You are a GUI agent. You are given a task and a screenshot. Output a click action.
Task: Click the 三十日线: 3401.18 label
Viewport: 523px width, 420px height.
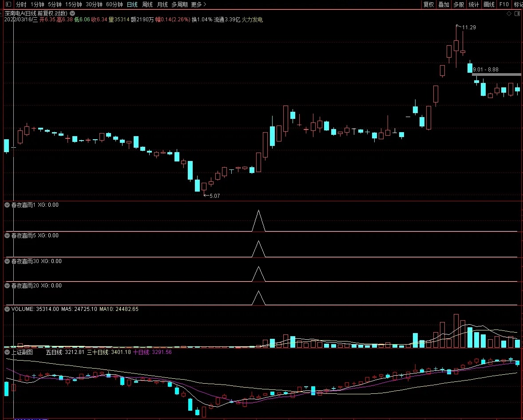point(109,352)
